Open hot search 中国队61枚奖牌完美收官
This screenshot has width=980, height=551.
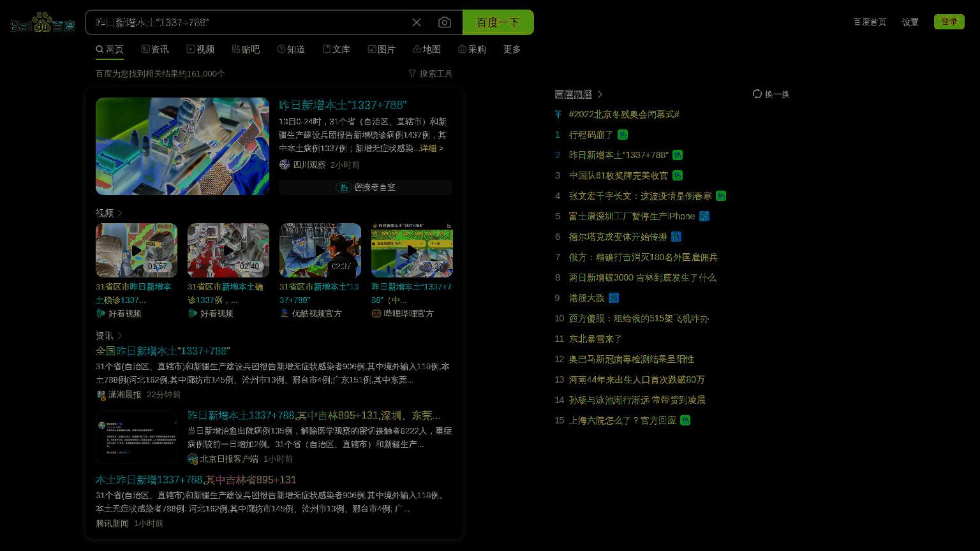[618, 175]
